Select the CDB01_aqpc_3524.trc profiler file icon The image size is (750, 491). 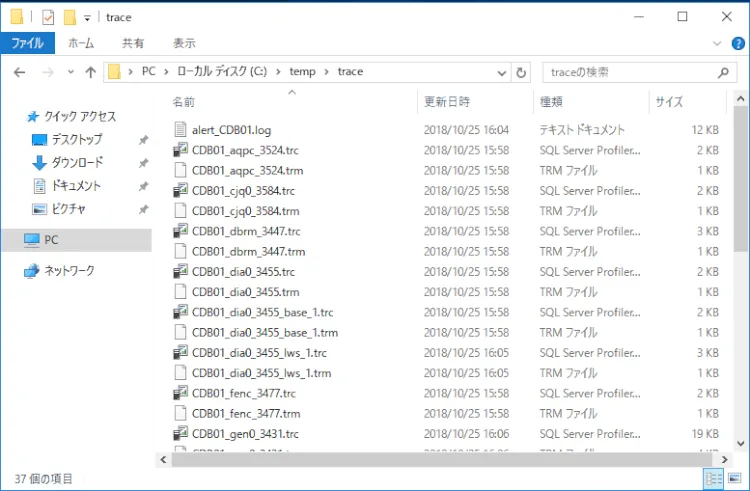pos(180,150)
